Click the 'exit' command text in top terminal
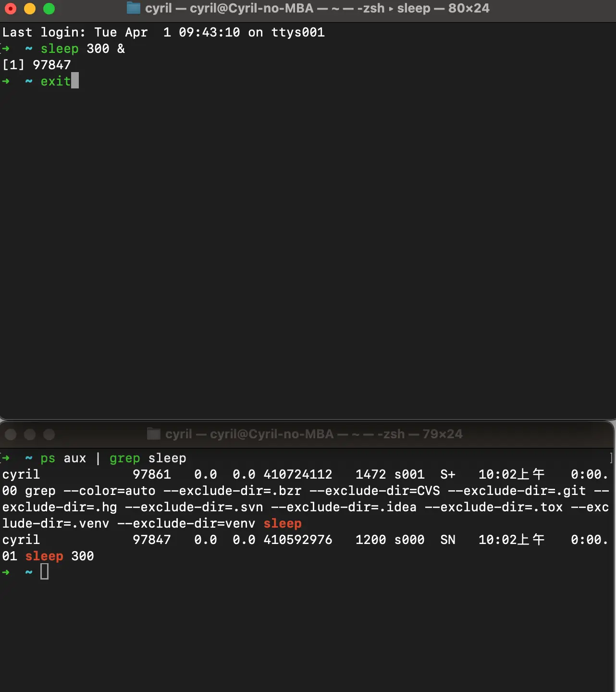Image resolution: width=616 pixels, height=692 pixels. (x=55, y=81)
